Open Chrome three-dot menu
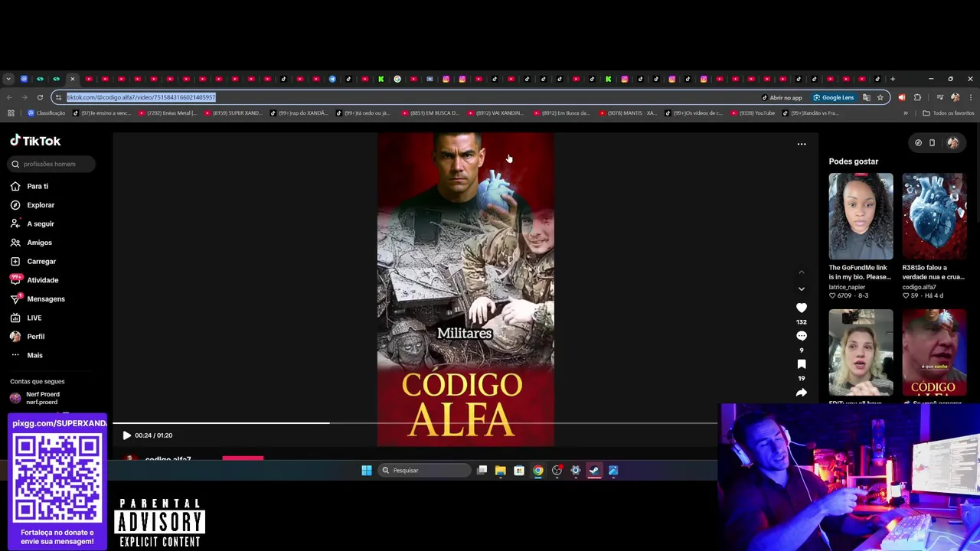Screen dimensions: 980x551 [x=970, y=98]
